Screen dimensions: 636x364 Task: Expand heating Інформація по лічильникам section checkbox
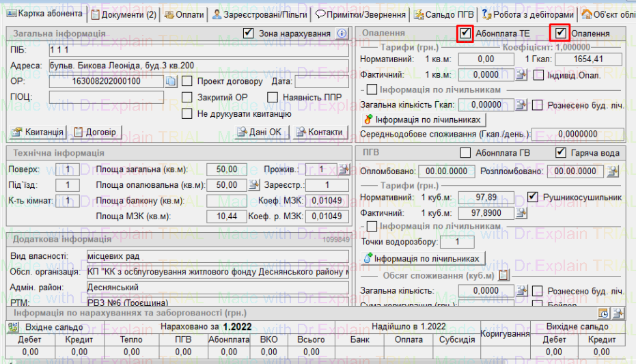click(x=372, y=89)
